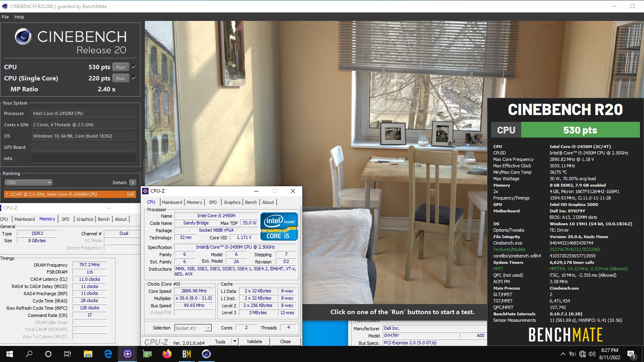
Task: Open the volume control tray icon
Action: (x=592, y=354)
